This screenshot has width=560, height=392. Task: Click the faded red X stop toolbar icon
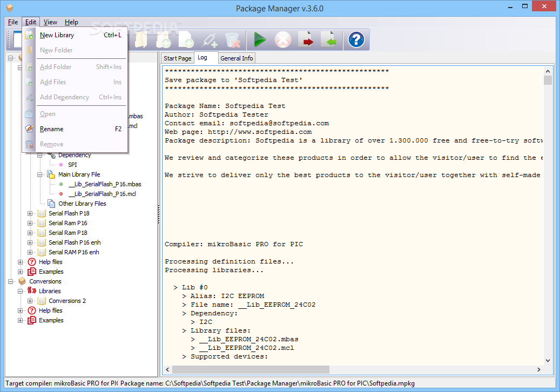283,39
